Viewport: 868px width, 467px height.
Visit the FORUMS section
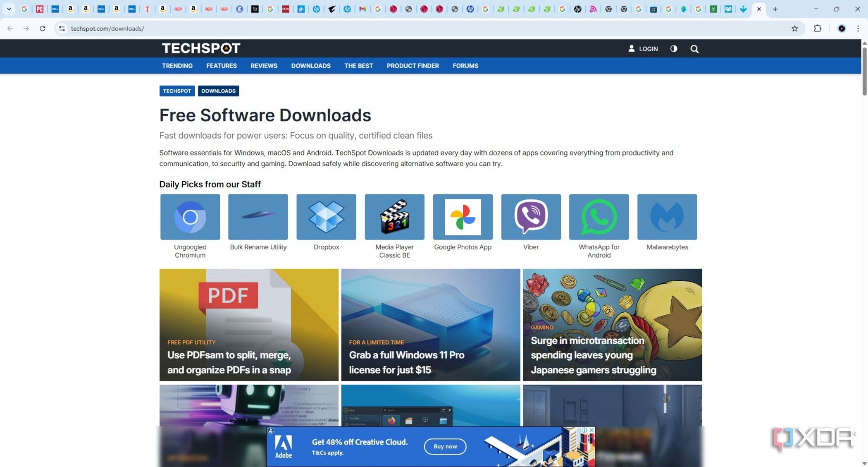point(465,66)
